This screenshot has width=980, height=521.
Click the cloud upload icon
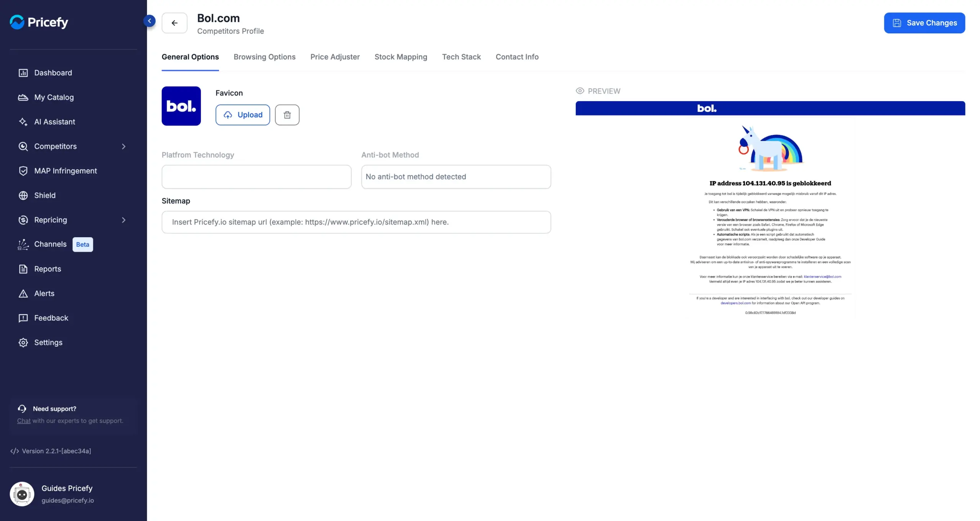[228, 115]
